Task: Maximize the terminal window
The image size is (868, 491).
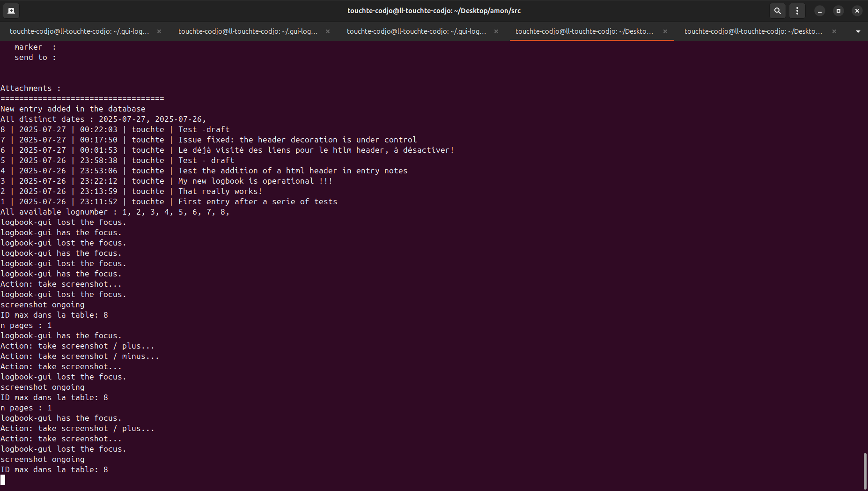Action: pyautogui.click(x=839, y=11)
